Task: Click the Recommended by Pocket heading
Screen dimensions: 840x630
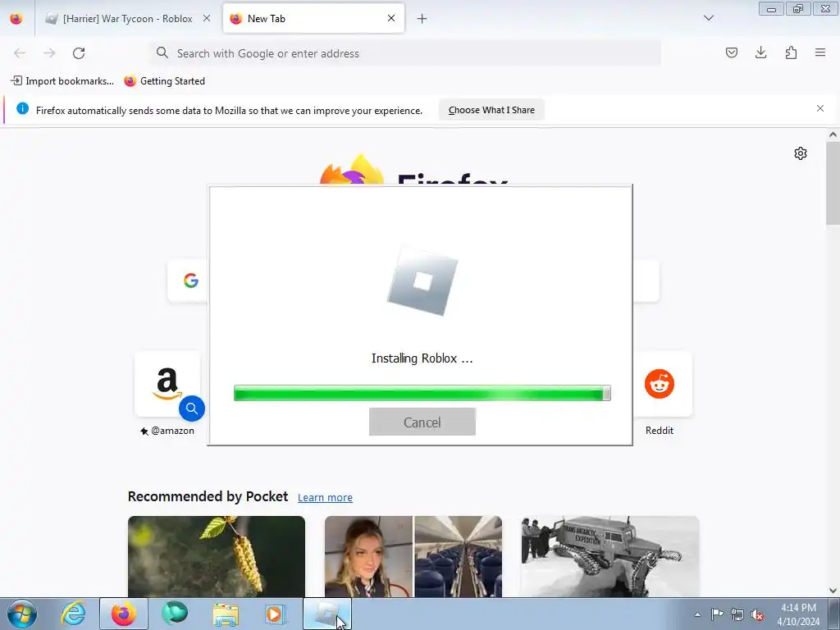Action: pos(208,496)
